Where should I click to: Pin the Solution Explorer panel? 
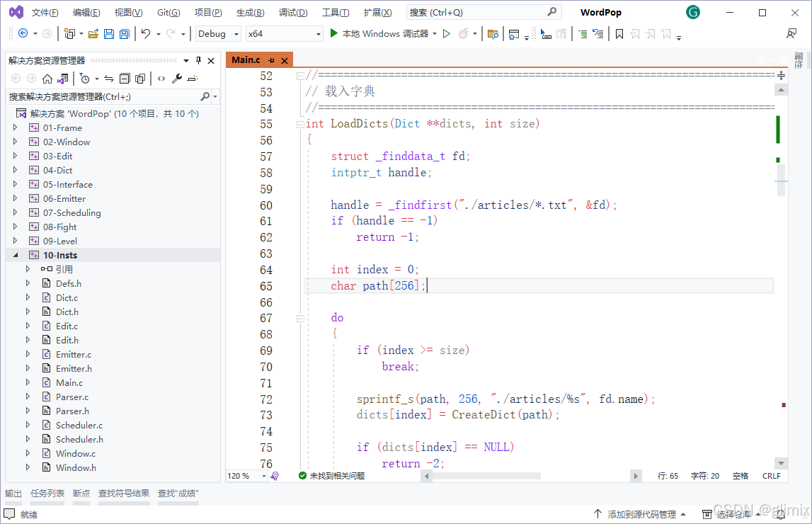click(198, 61)
